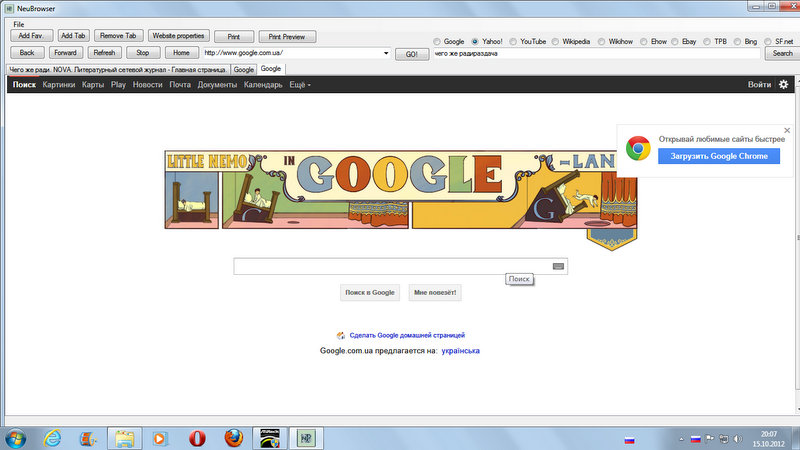Image resolution: width=800 pixels, height=450 pixels.
Task: Launch Firefox from taskbar
Action: pos(234,438)
